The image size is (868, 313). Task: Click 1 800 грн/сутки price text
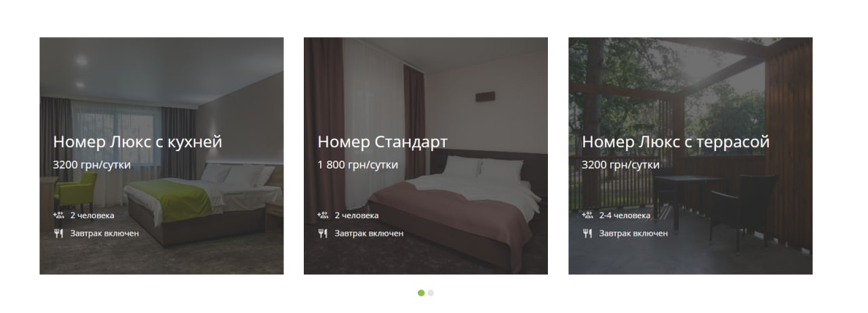[x=357, y=165]
